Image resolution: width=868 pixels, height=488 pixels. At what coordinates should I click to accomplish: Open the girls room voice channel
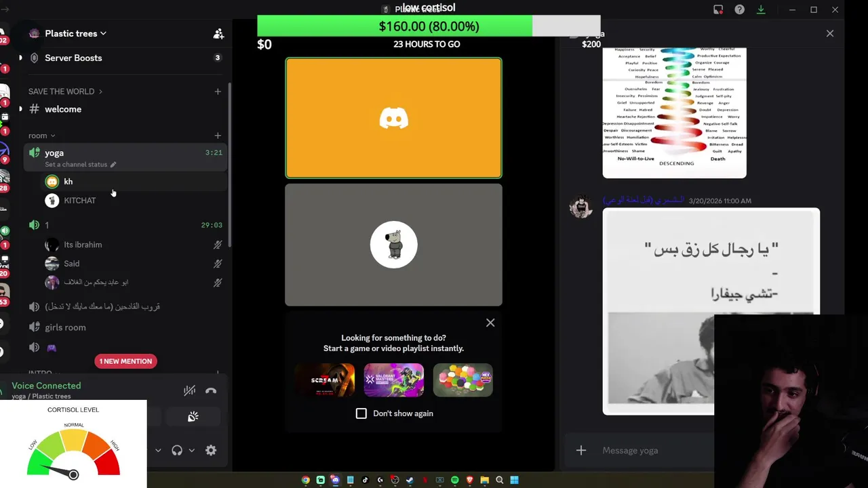coord(65,327)
